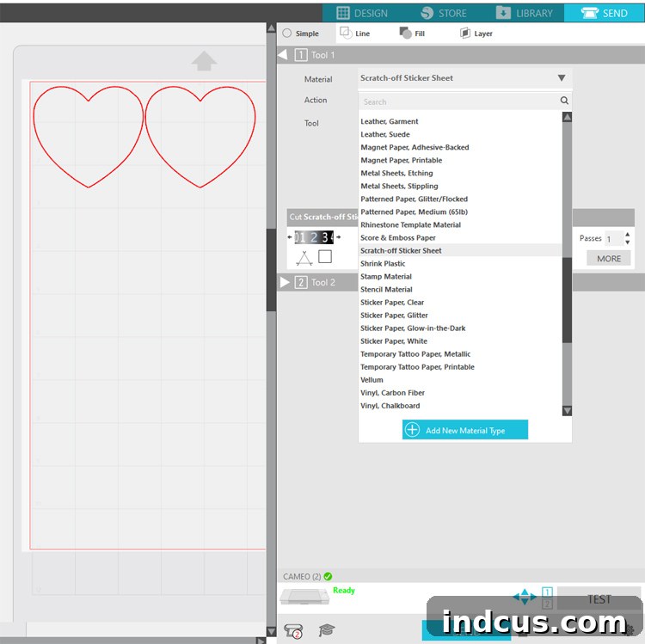Viewport: 645px width, 644px height.
Task: Increase Passes with up stepper arrow
Action: click(x=627, y=235)
